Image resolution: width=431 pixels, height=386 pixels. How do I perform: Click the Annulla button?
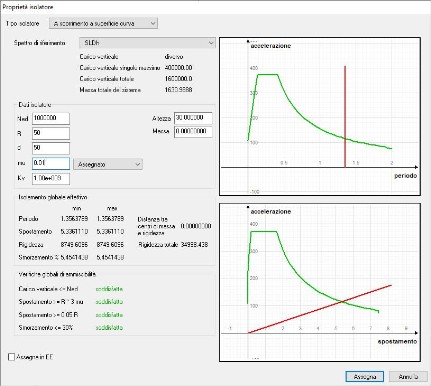[408, 377]
